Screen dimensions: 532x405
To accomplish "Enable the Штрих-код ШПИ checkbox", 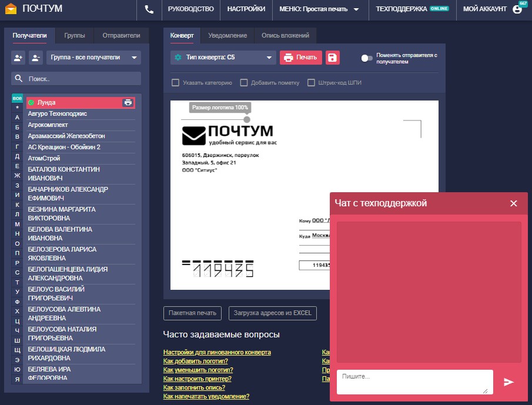I will coord(311,82).
